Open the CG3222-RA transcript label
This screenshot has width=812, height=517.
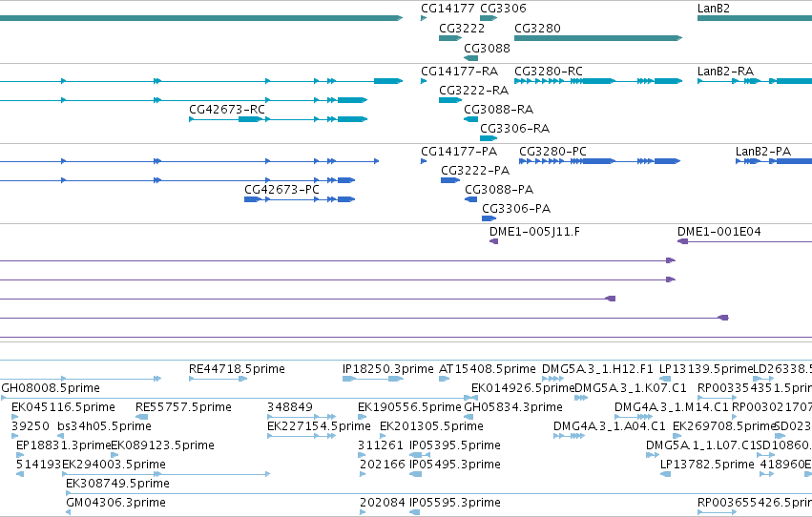point(473,91)
